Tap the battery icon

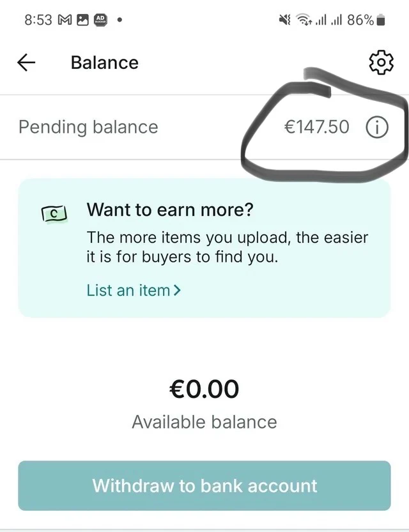point(382,20)
